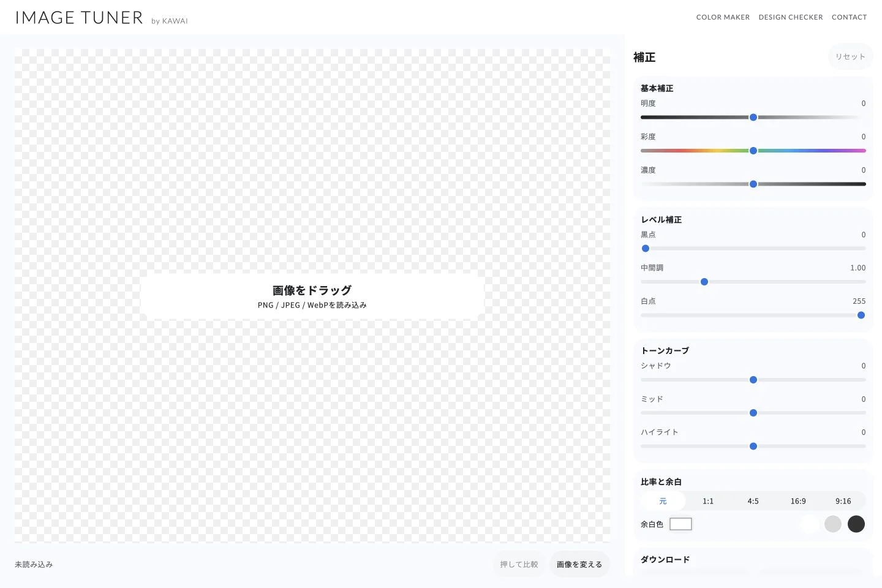The image size is (882, 588).
Task: Click the ハイライト slider handle
Action: tap(753, 447)
